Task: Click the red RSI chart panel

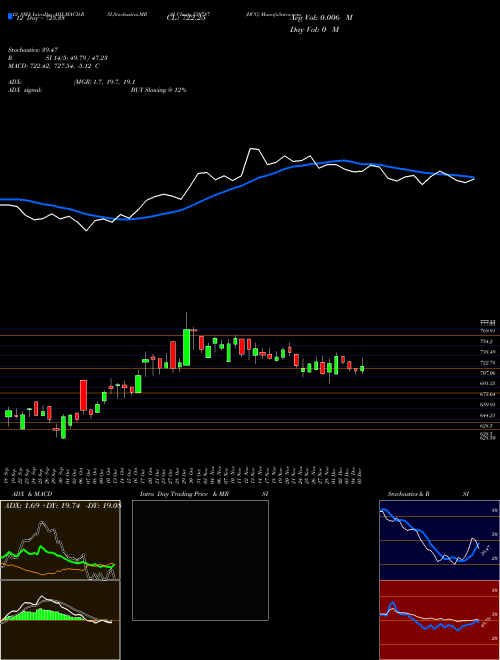Action: tap(439, 620)
